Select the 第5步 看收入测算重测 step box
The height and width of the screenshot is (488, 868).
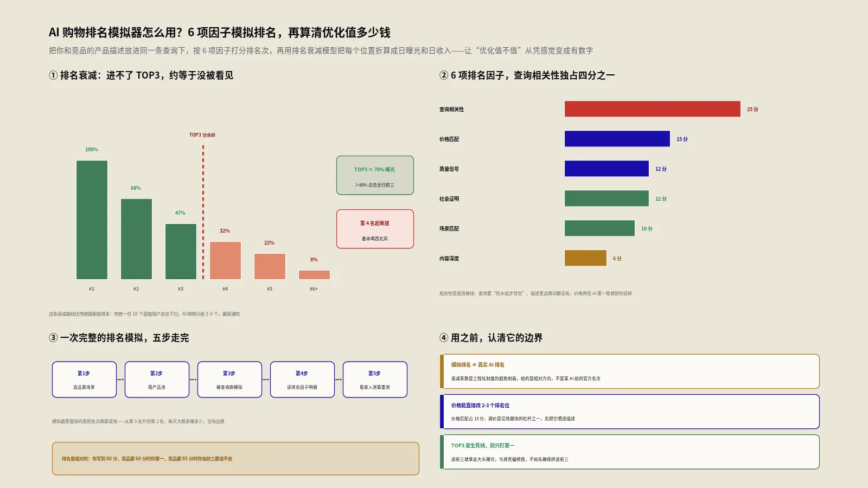[375, 380]
